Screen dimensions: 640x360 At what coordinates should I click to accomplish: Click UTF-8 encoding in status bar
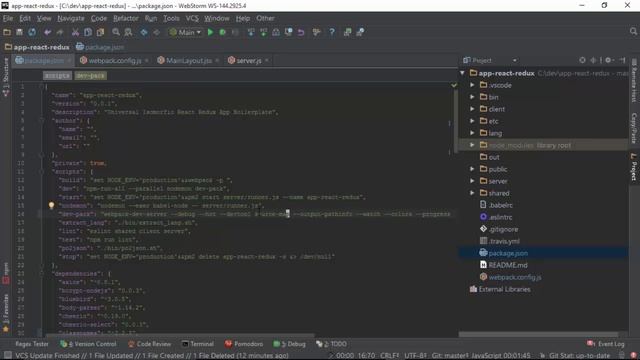(415, 356)
